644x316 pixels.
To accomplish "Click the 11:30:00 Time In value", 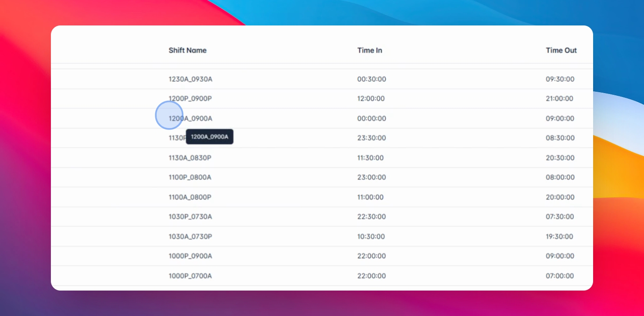I will 370,158.
